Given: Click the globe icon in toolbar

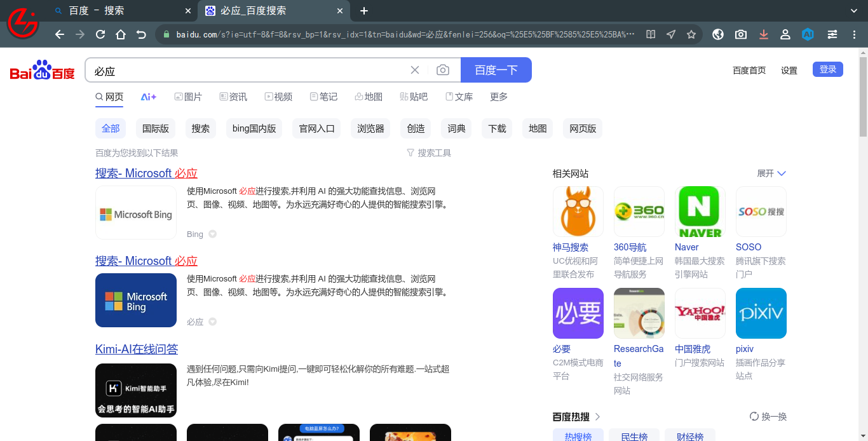Looking at the screenshot, I should coord(718,34).
